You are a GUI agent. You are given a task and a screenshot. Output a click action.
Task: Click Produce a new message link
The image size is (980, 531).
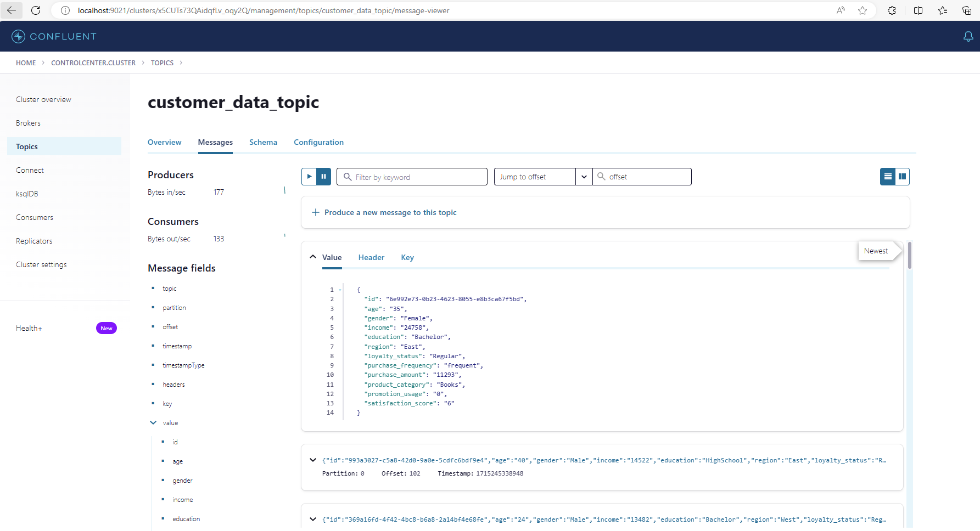(390, 212)
